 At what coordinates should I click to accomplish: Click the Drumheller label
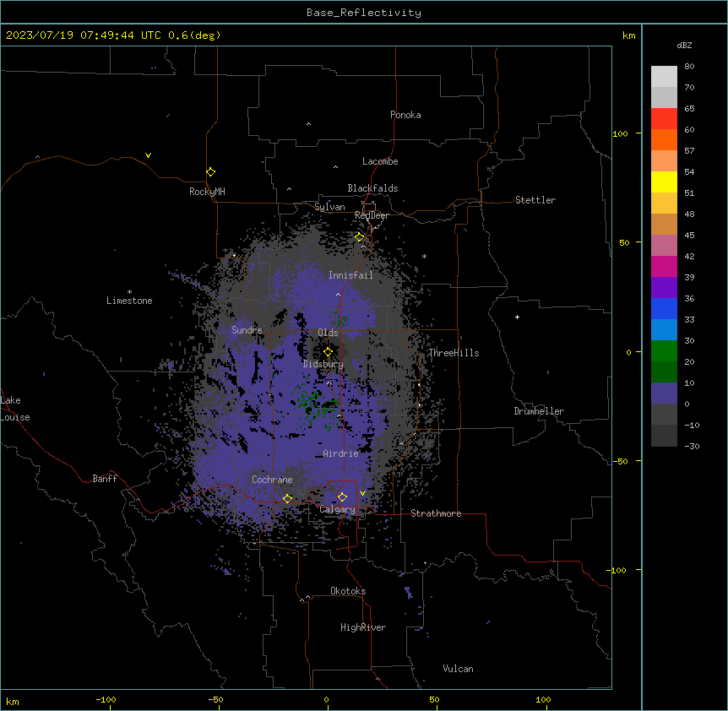pyautogui.click(x=539, y=411)
